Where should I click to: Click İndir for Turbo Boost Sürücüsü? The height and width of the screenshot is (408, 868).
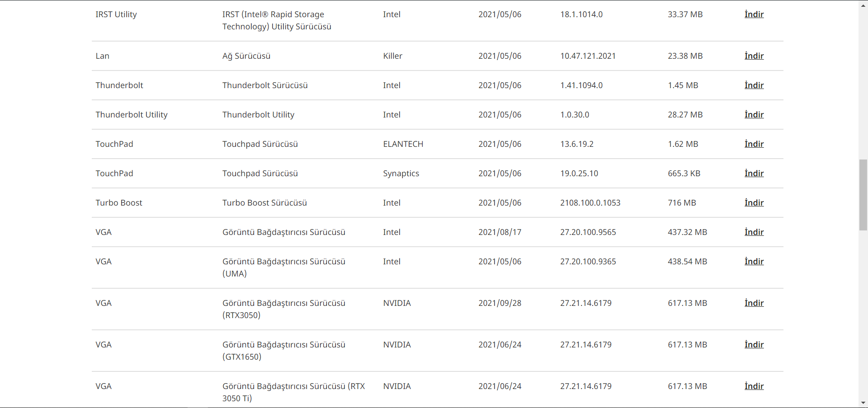(754, 203)
